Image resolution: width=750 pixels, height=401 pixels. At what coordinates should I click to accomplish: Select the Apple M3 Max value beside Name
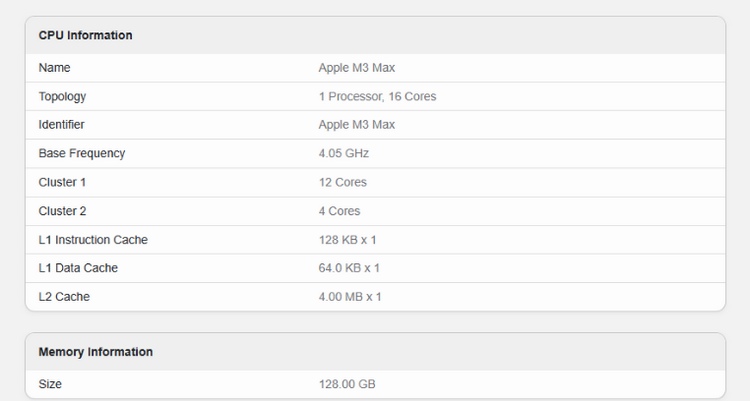click(357, 68)
